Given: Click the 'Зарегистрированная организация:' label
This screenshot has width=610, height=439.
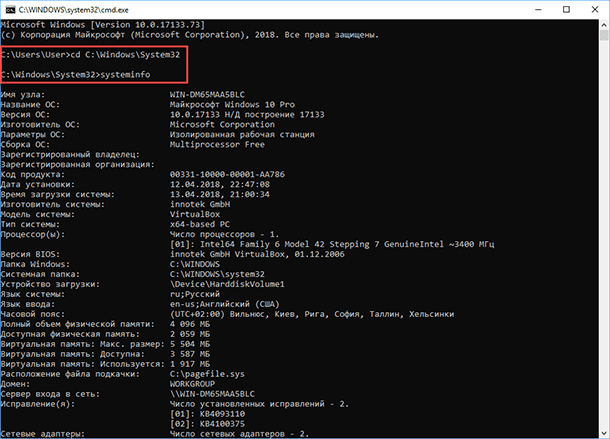Looking at the screenshot, I should [x=78, y=165].
